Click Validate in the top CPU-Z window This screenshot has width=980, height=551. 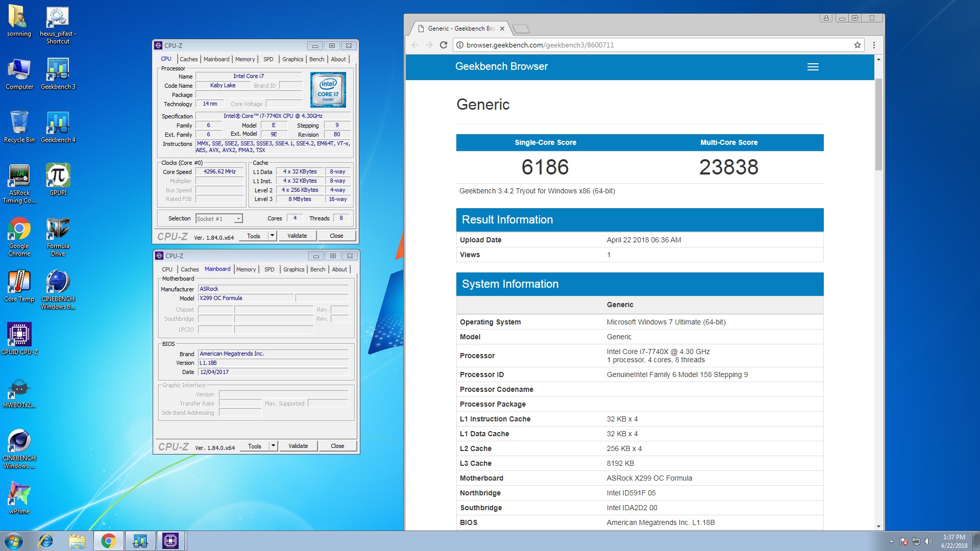click(x=297, y=236)
